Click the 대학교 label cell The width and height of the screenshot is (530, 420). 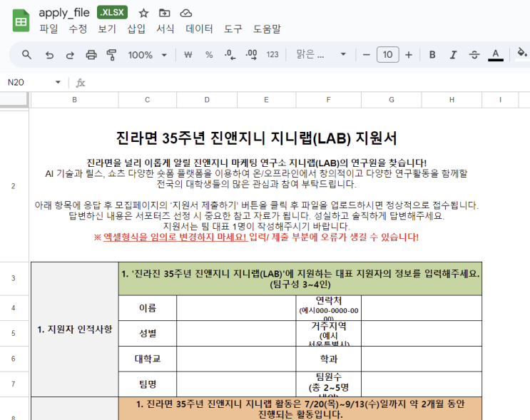click(148, 359)
